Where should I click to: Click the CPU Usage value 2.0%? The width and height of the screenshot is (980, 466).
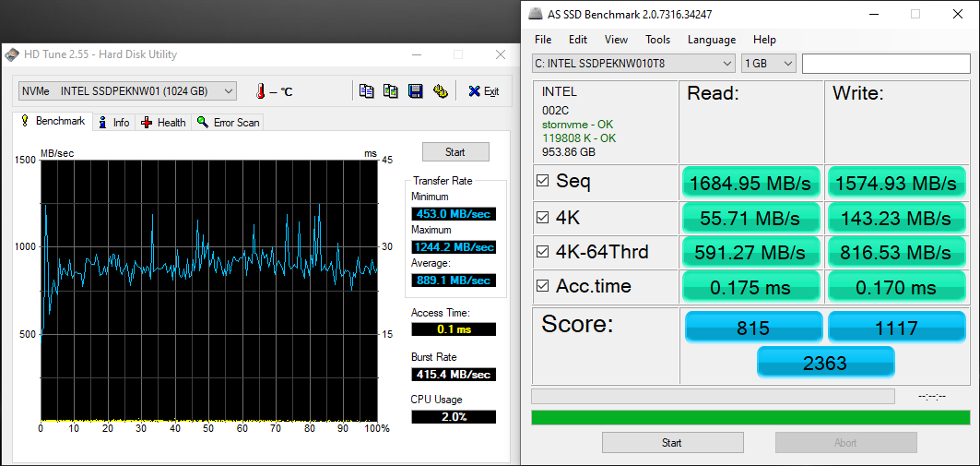pos(454,416)
